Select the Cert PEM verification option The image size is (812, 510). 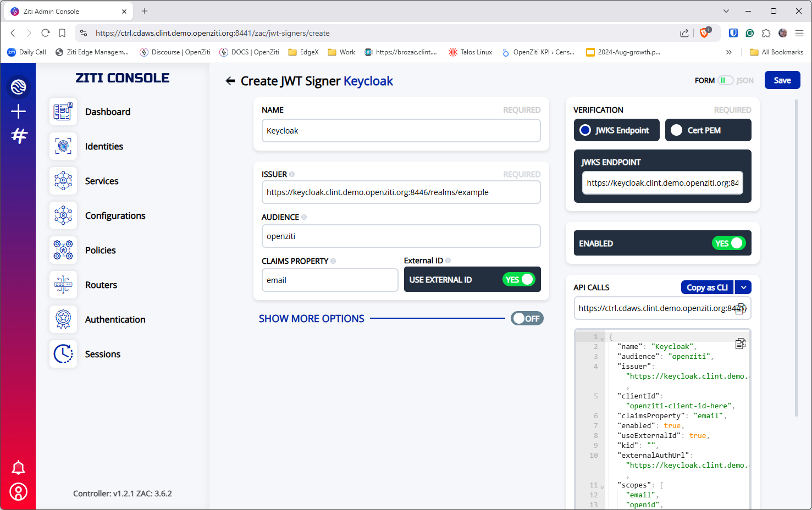pos(708,130)
